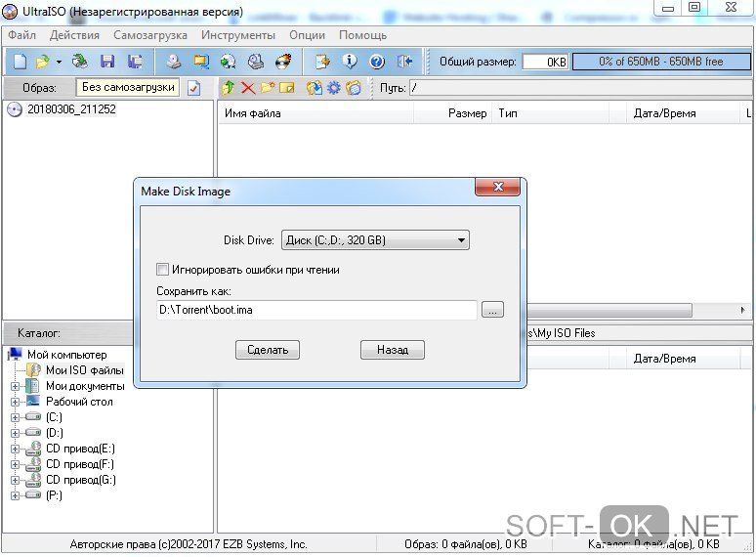Image resolution: width=756 pixels, height=557 pixels.
Task: Click the Save floppy disk icon
Action: (107, 62)
